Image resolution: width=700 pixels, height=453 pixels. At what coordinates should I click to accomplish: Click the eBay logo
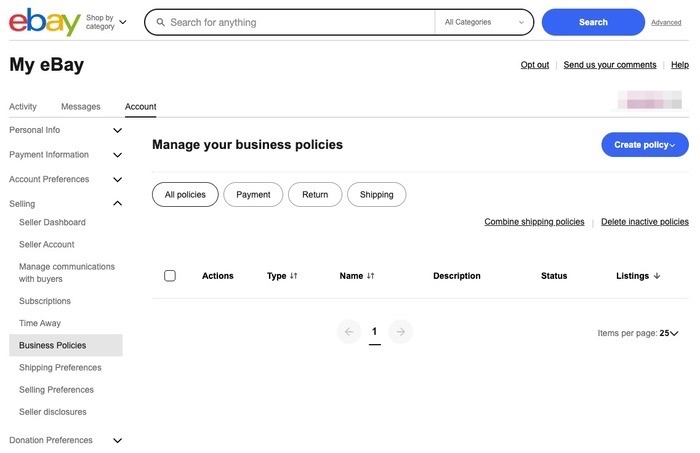click(x=45, y=22)
